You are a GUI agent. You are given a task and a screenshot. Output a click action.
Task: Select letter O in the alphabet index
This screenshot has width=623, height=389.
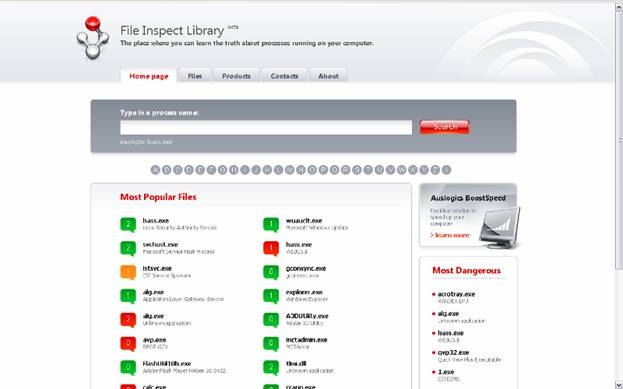point(312,170)
